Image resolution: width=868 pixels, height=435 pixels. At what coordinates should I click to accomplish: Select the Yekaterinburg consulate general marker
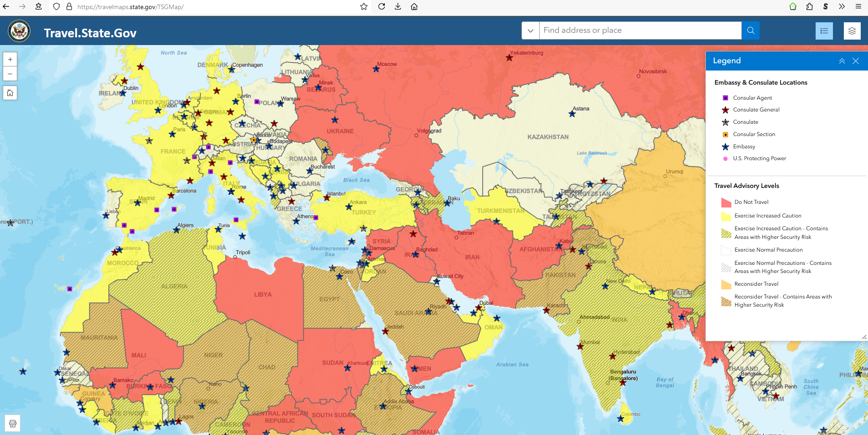tap(509, 58)
